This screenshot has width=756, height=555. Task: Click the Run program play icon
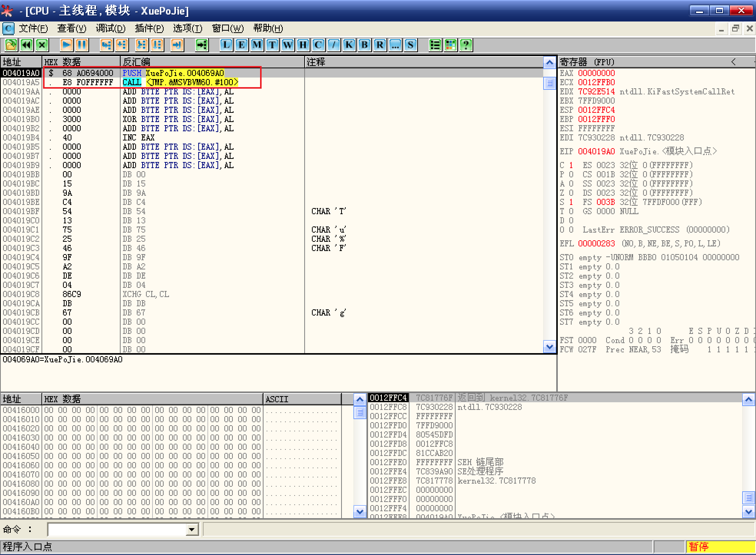66,45
